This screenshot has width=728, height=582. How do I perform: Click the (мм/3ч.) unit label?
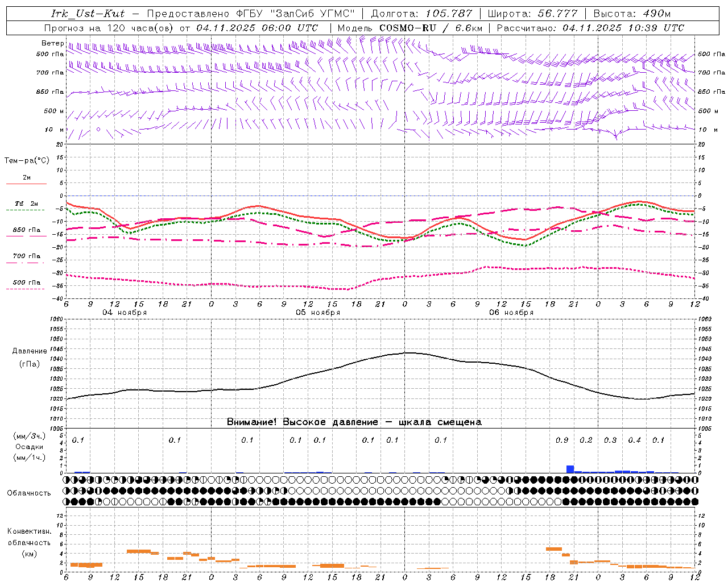click(30, 436)
